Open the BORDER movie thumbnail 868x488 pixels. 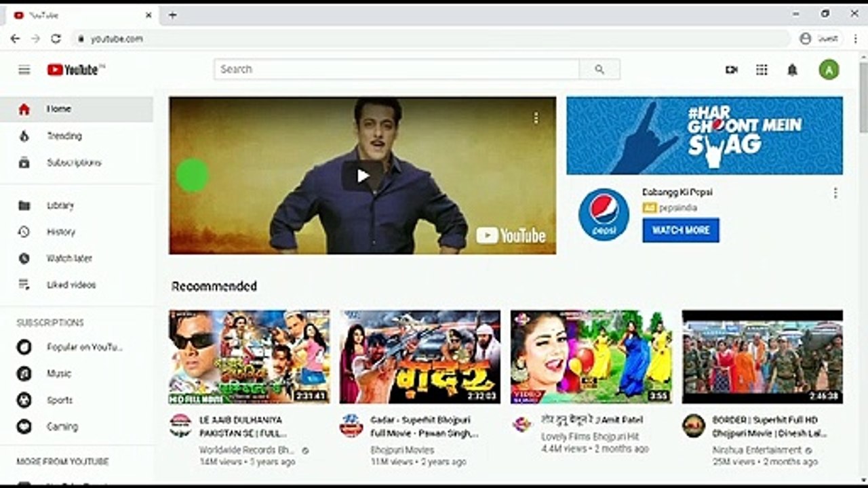tap(762, 357)
